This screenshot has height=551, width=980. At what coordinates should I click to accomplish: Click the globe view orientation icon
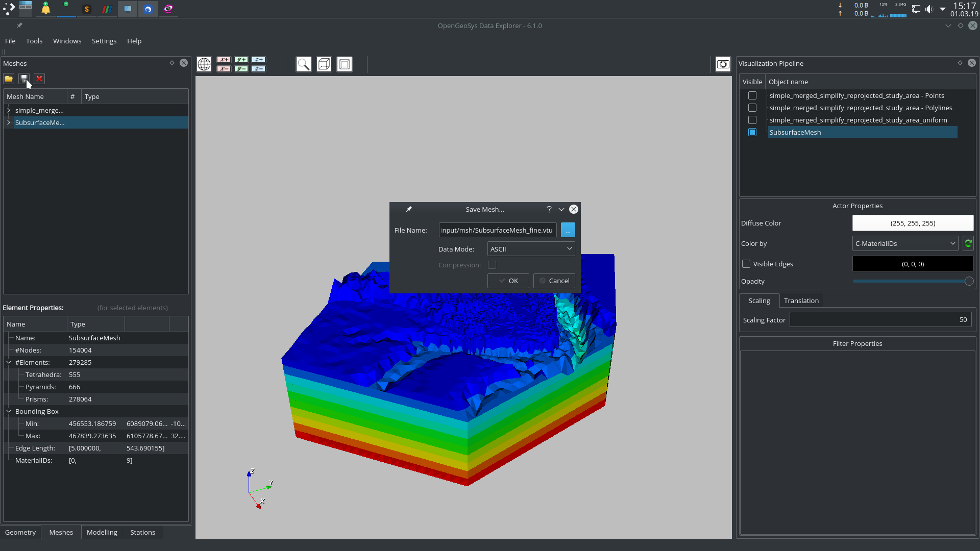coord(204,64)
